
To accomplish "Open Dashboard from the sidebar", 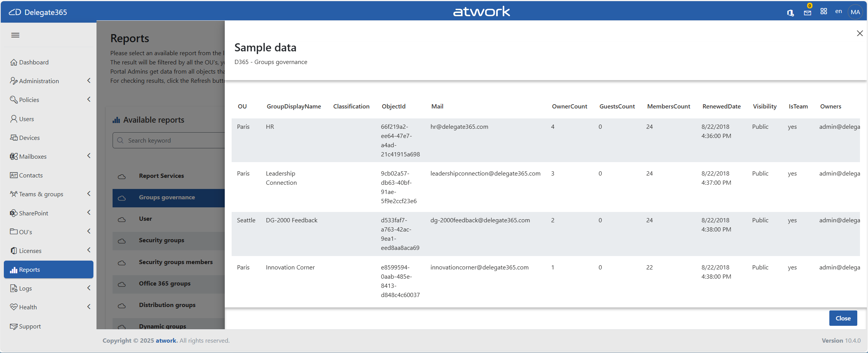I will click(x=34, y=62).
